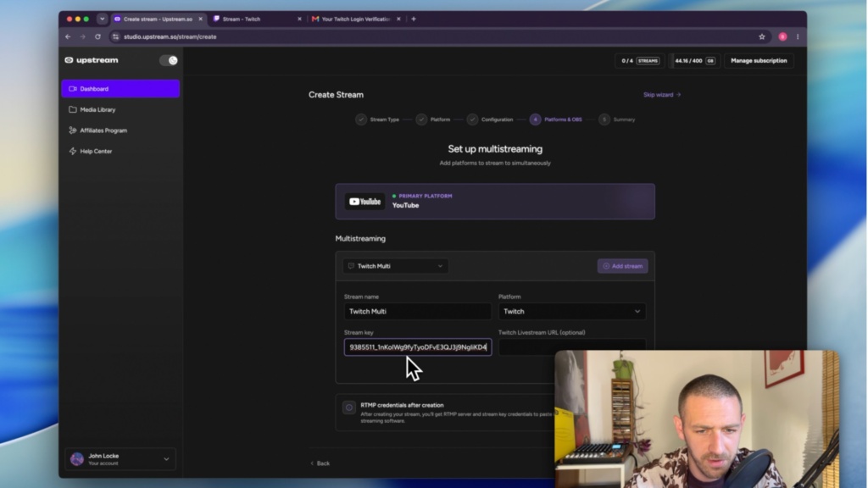Image resolution: width=868 pixels, height=488 pixels.
Task: Click the Media Library folder icon
Action: 73,109
